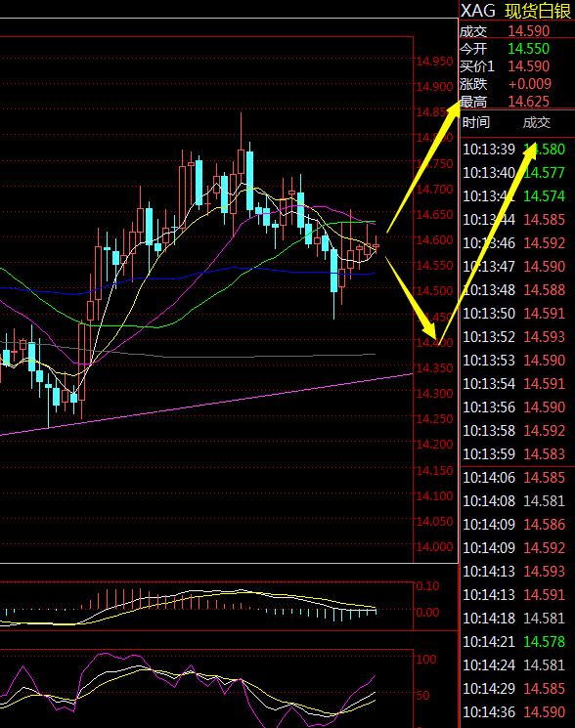Click the 10:14:13 tick priced 14.593
Image resolution: width=575 pixels, height=728 pixels.
pyautogui.click(x=513, y=571)
